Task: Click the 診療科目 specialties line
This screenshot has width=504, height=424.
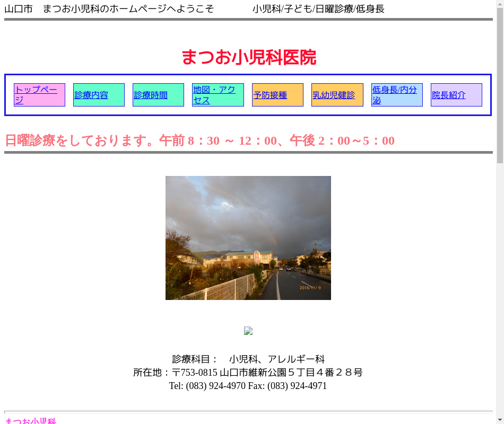Action: coord(248,359)
